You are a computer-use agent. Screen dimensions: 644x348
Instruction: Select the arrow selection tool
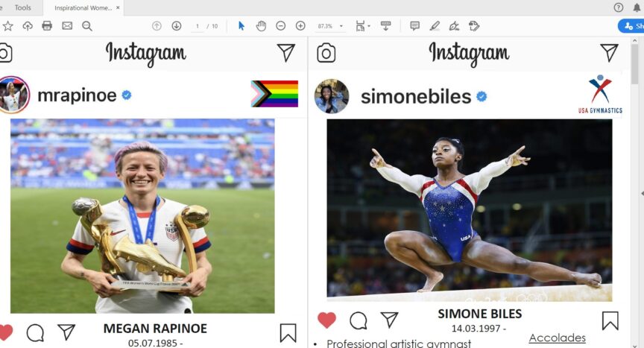point(241,26)
